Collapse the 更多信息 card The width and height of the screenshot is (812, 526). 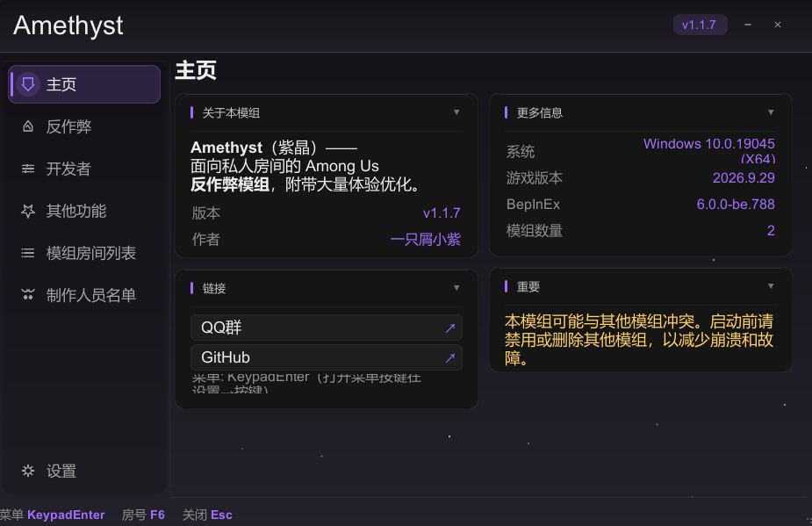771,112
